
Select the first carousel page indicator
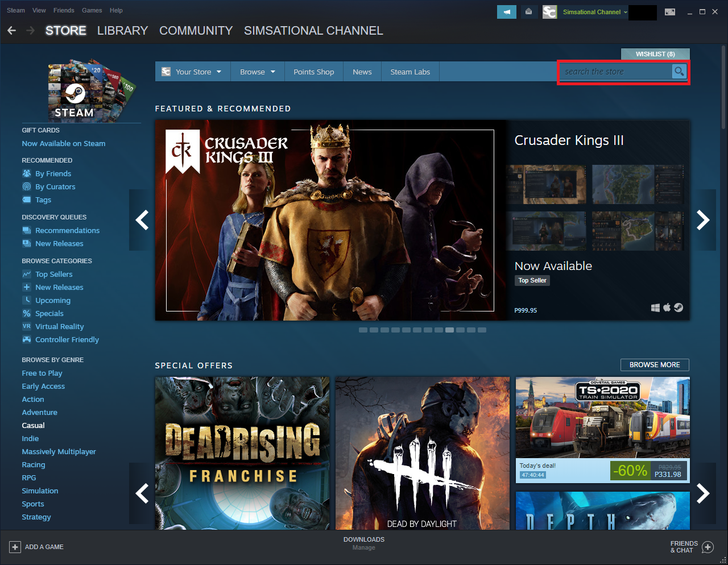(363, 330)
